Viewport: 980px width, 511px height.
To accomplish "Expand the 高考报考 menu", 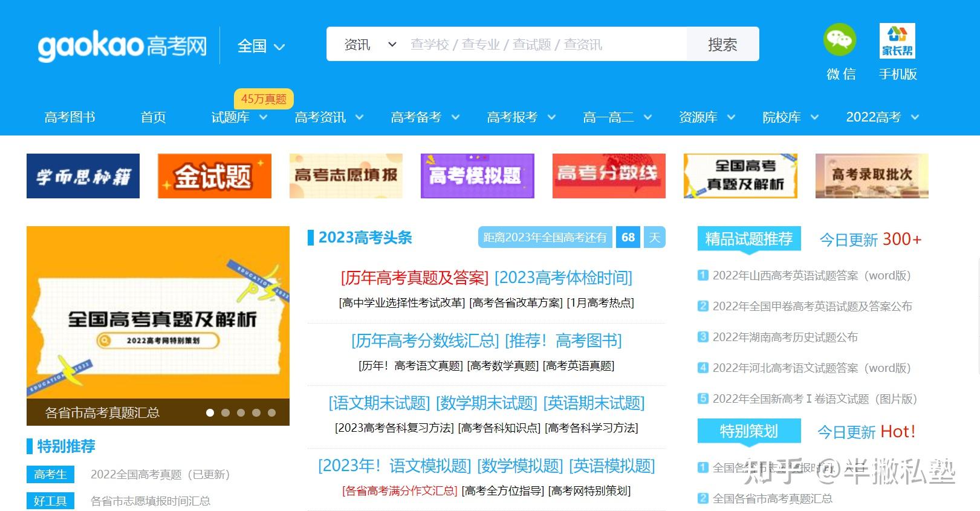I will click(521, 117).
